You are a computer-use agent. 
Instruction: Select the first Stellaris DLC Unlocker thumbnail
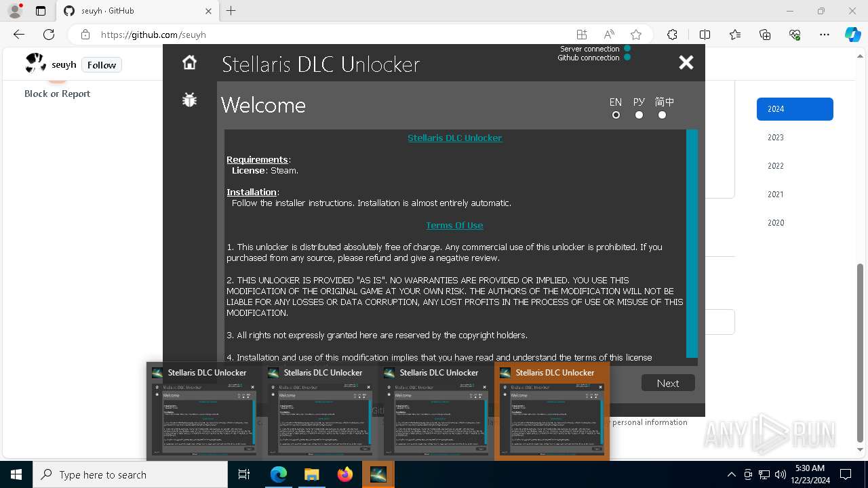pyautogui.click(x=204, y=411)
